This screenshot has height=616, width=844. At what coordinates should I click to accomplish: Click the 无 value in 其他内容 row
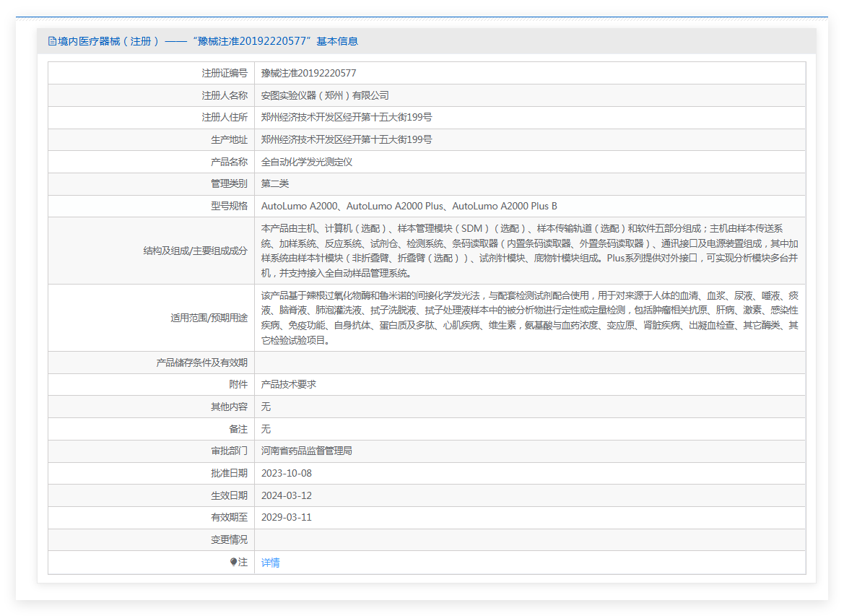click(x=266, y=407)
